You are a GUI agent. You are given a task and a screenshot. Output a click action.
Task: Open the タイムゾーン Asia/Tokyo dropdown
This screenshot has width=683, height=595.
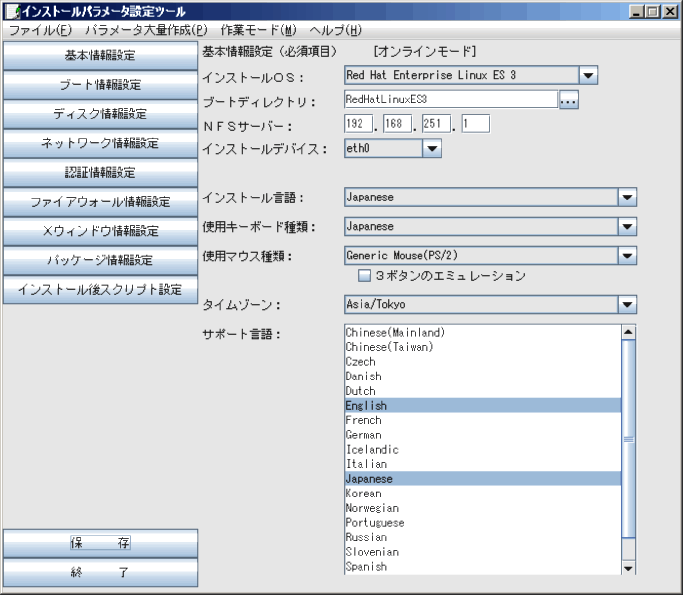(627, 305)
